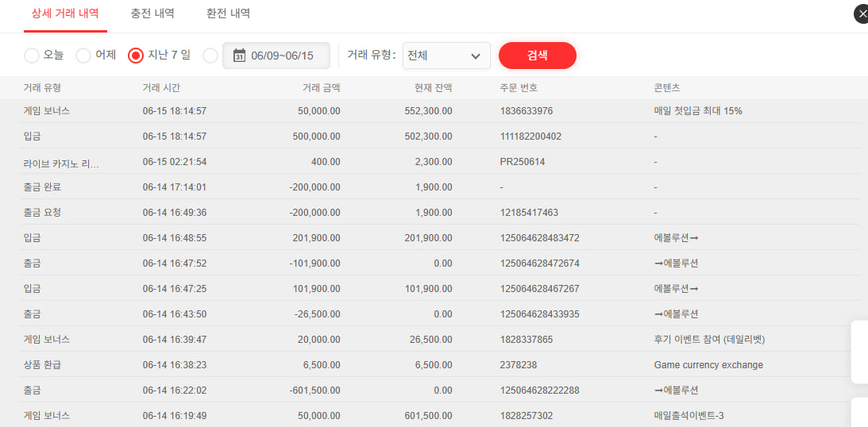Select the custom date range radio button
The image size is (868, 427).
pos(210,56)
